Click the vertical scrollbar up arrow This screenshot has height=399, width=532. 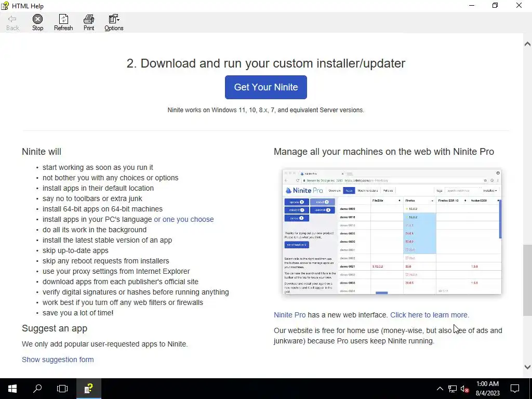point(527,44)
